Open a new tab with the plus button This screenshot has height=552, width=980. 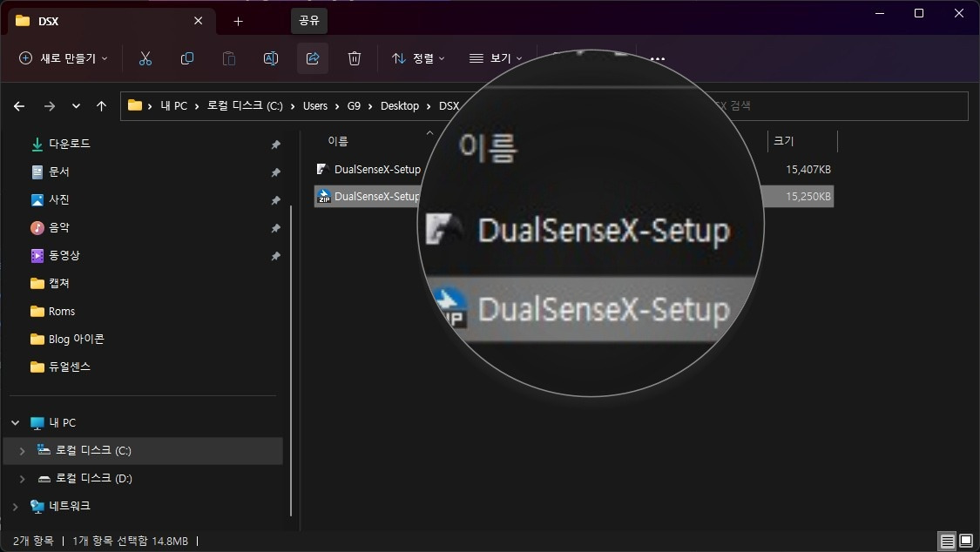click(x=238, y=20)
